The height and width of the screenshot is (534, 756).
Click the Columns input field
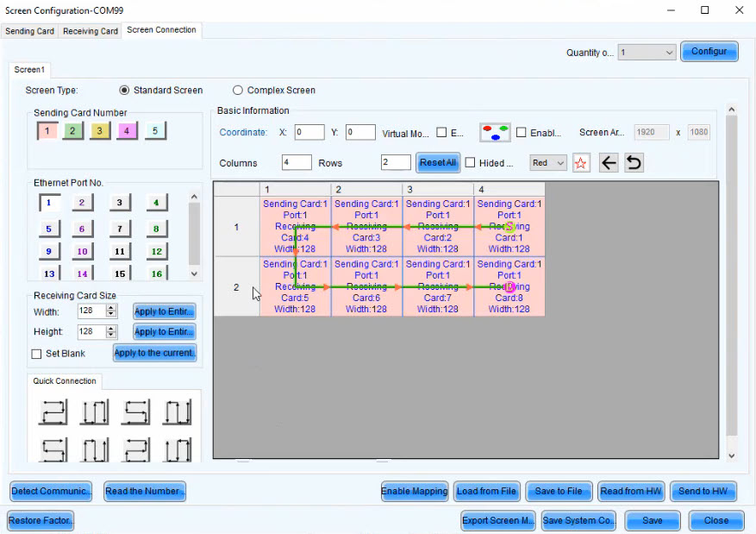[x=296, y=163]
